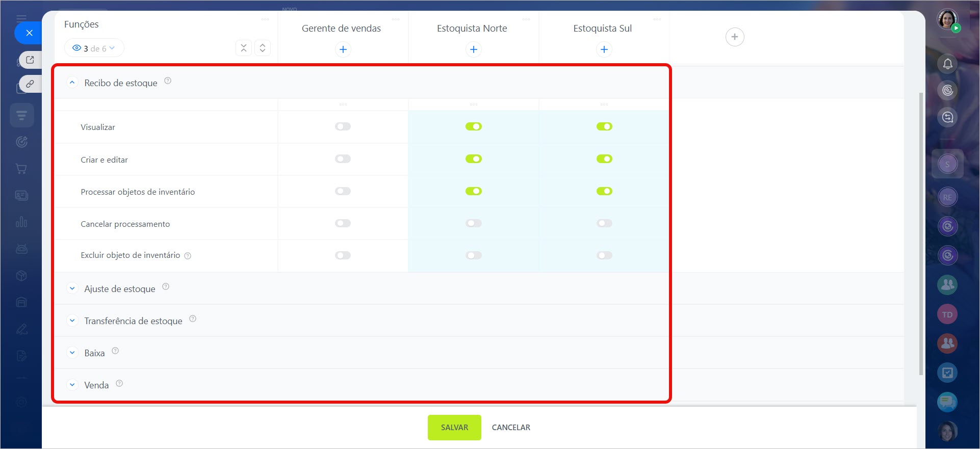
Task: Open the 3 de 6 visible roles dropdown
Action: click(94, 48)
